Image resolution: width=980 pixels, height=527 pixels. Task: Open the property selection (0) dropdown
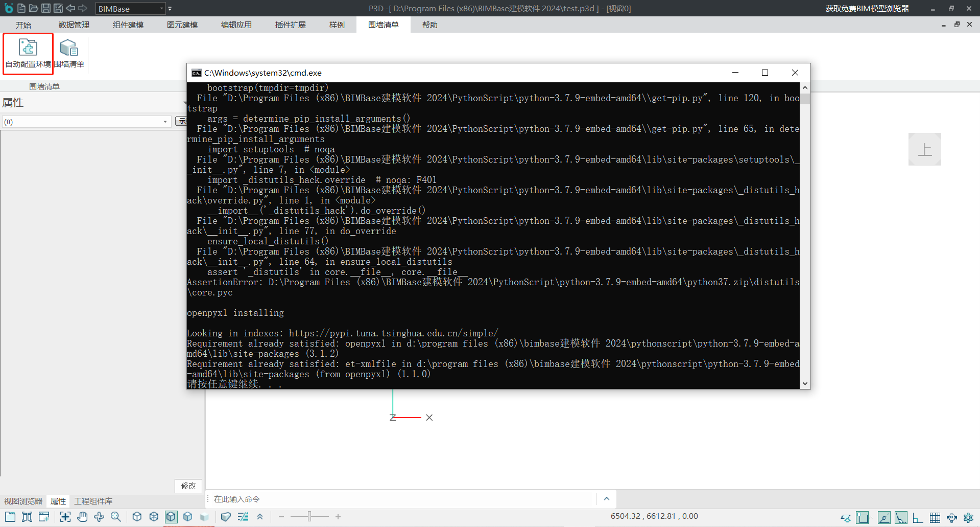86,122
